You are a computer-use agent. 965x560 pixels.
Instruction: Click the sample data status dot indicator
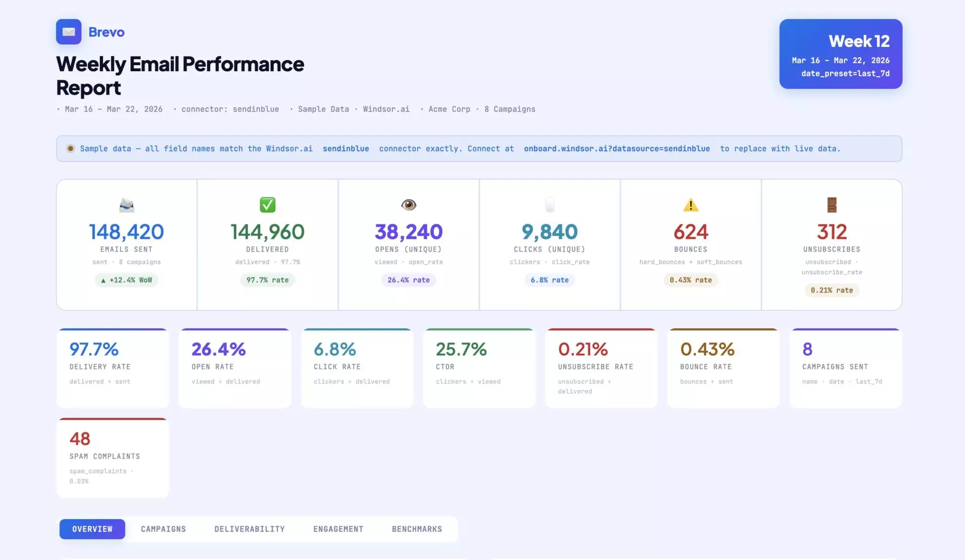click(x=71, y=149)
